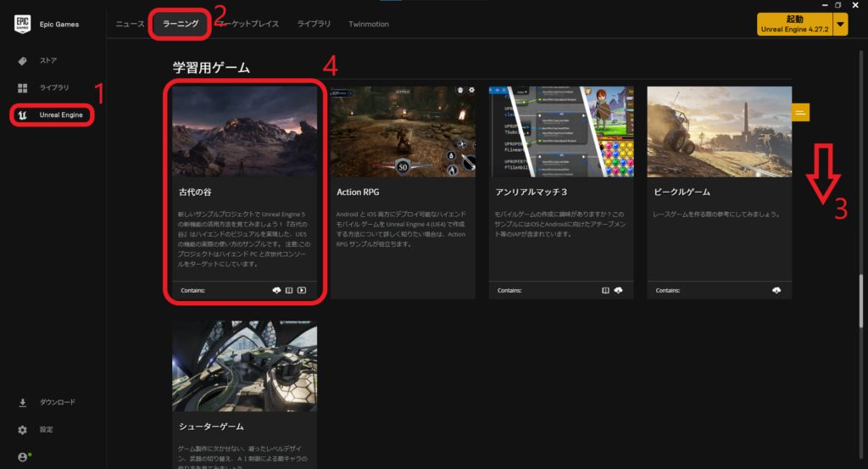
Task: Close the Epic Games Launcher window
Action: 855,5
